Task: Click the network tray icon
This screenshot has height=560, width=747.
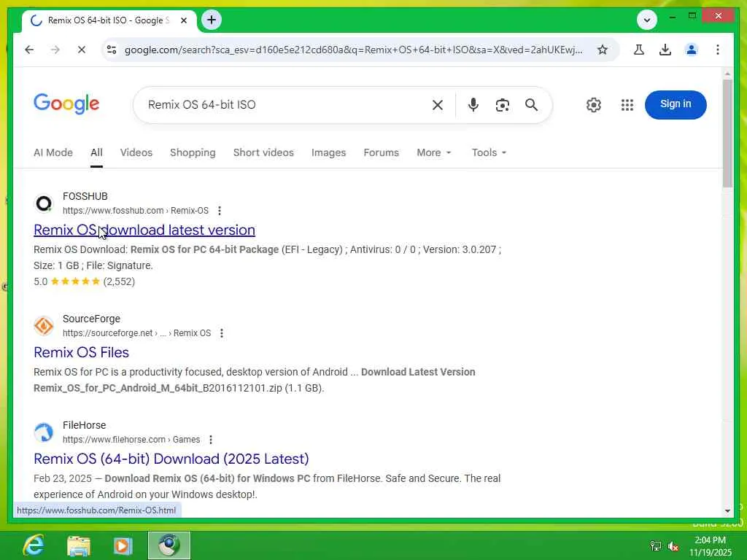Action: click(656, 546)
